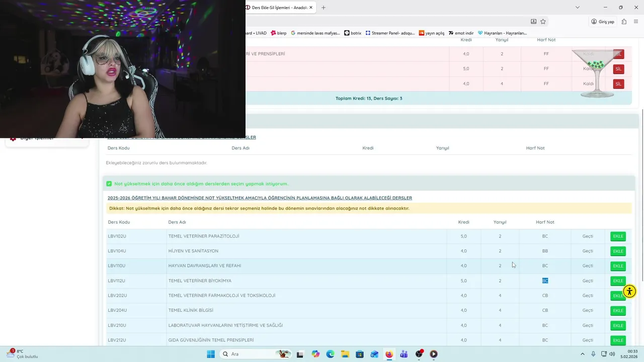
Task: Click the BAHAR DÖNEMİNDE NOT YÜKSELTMEK heading
Action: 260,198
